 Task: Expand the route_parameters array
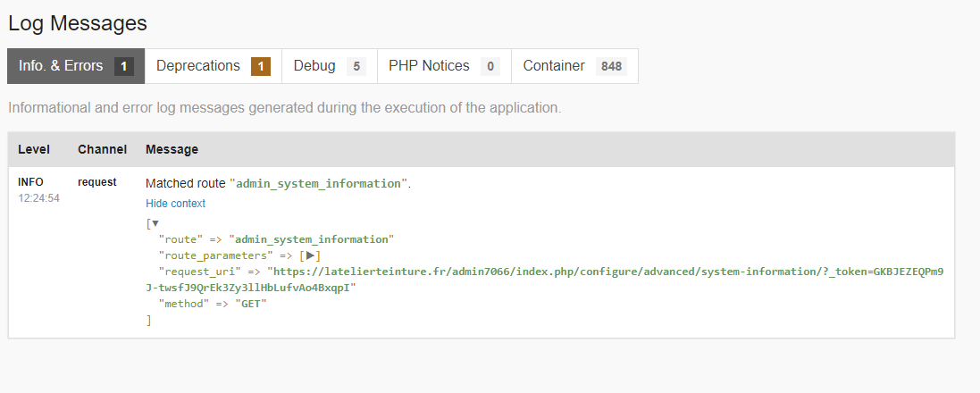(x=310, y=255)
